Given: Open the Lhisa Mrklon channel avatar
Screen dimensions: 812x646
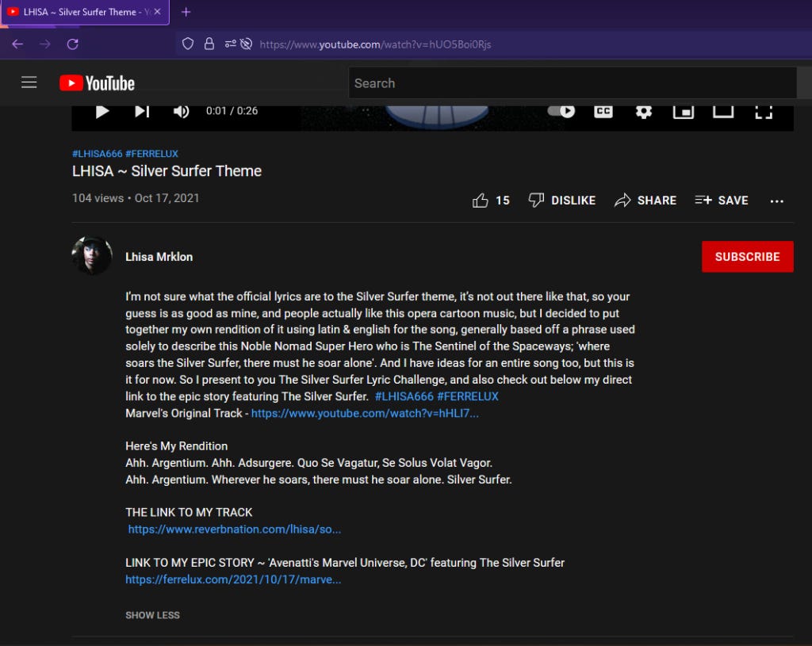Looking at the screenshot, I should coord(92,256).
